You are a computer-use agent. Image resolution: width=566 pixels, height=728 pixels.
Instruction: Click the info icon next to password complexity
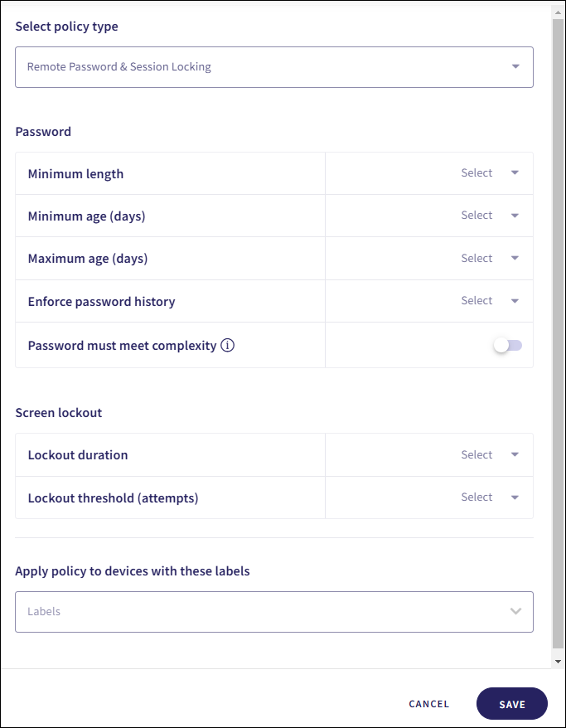pyautogui.click(x=228, y=345)
